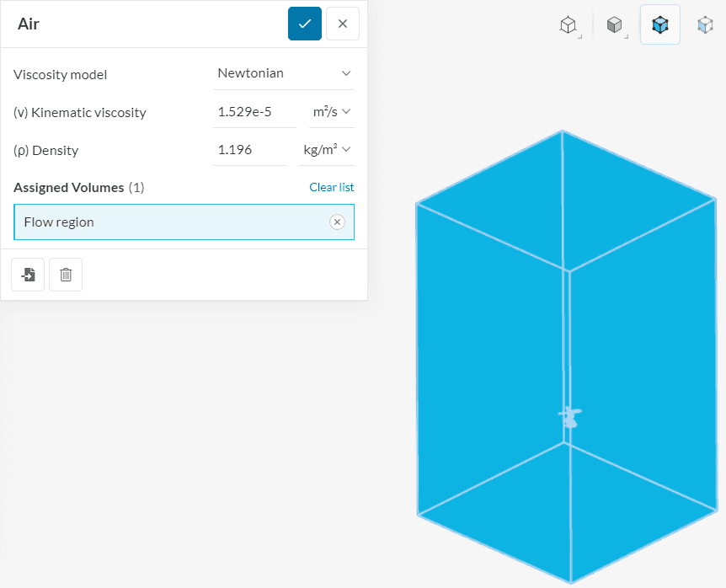Remove Flow region from assigned volumes
Viewport: 726px width, 588px height.
[337, 222]
